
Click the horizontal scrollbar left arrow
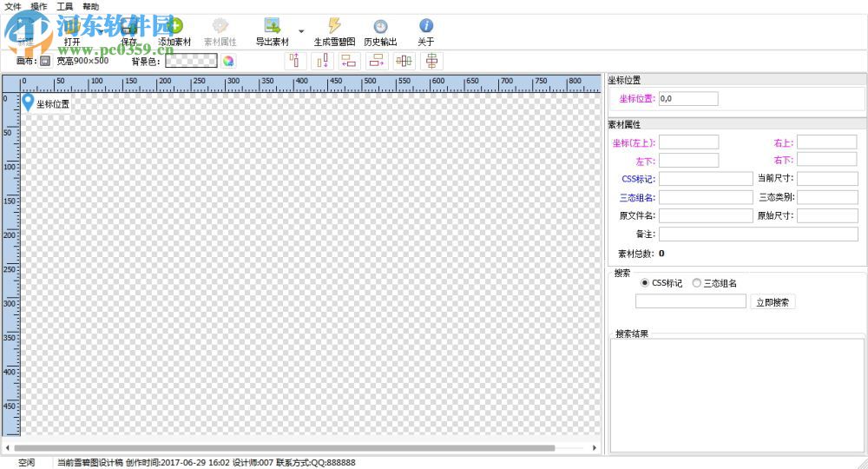[x=7, y=447]
